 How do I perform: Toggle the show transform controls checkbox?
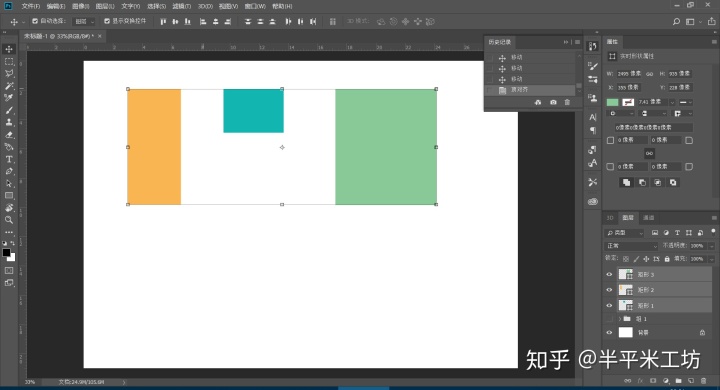coord(107,21)
